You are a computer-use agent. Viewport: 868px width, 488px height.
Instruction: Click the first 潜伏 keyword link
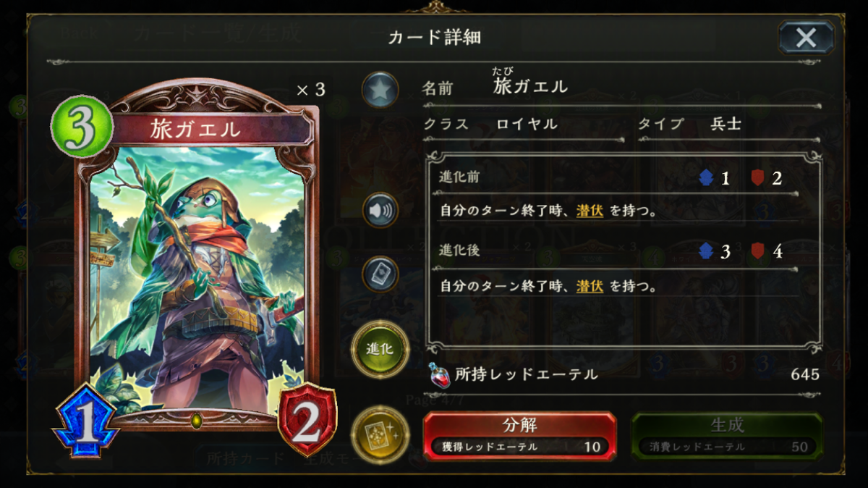590,211
